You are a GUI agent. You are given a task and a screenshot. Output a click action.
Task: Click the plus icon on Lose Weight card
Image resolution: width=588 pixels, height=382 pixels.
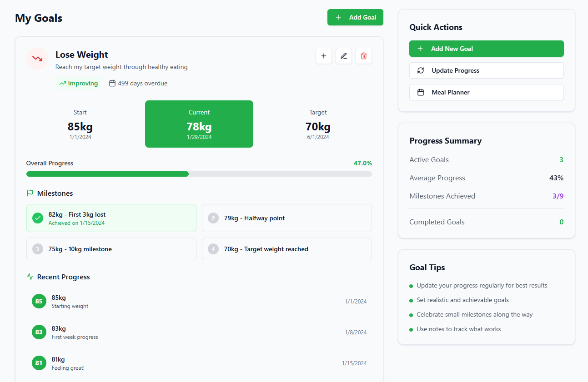324,56
